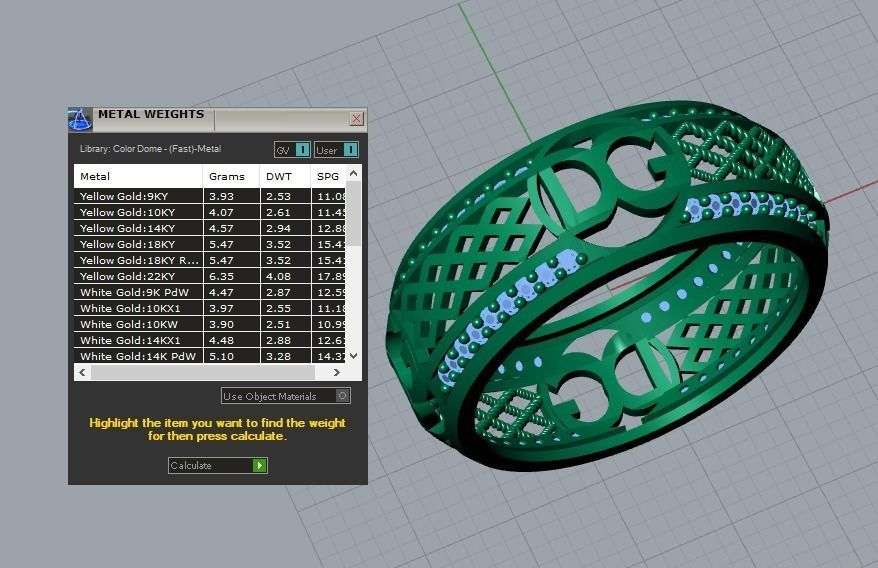Select the White Gold:10KX1 row
Image resolution: width=878 pixels, height=568 pixels.
(x=210, y=308)
